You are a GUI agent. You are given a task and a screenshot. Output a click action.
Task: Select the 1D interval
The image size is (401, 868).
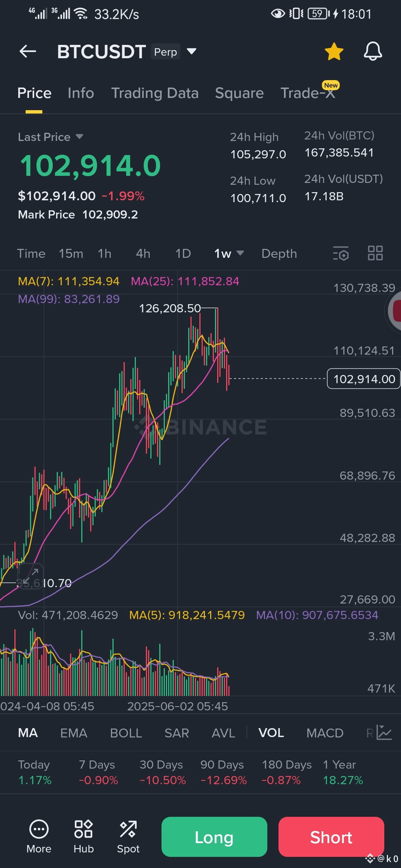183,254
